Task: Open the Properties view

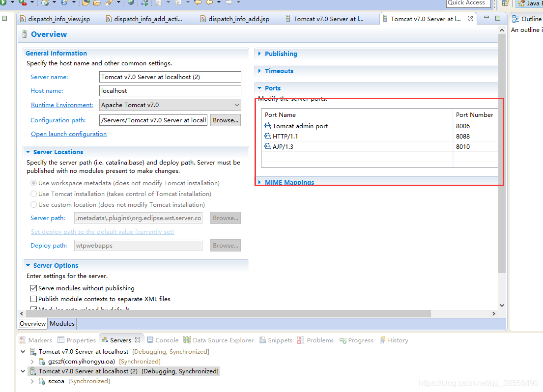Action: coord(77,340)
